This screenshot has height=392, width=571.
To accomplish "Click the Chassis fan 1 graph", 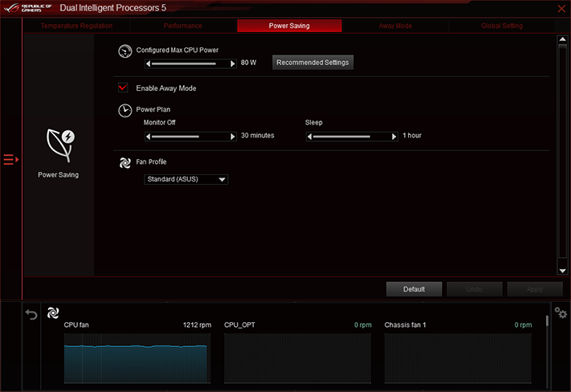I will tap(458, 358).
